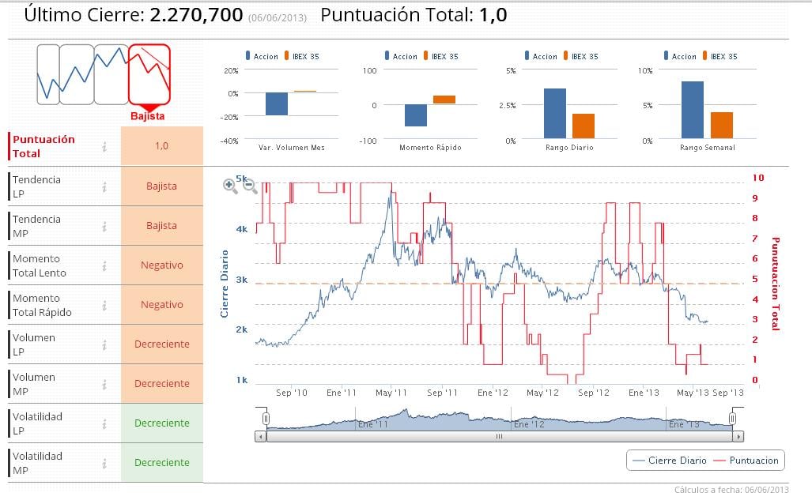The image size is (812, 504).
Task: Click the Volatilidad MP row label
Action: 37,463
